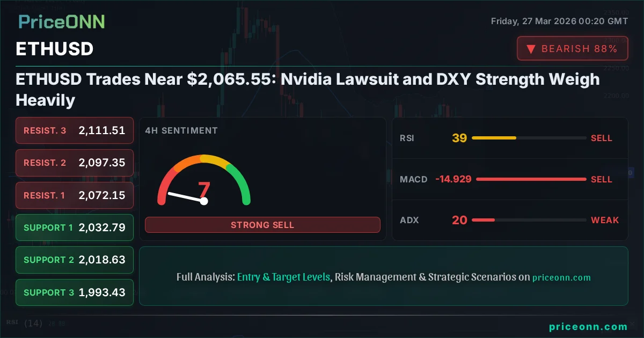
Task: Click the ADX indicator label
Action: [408, 220]
